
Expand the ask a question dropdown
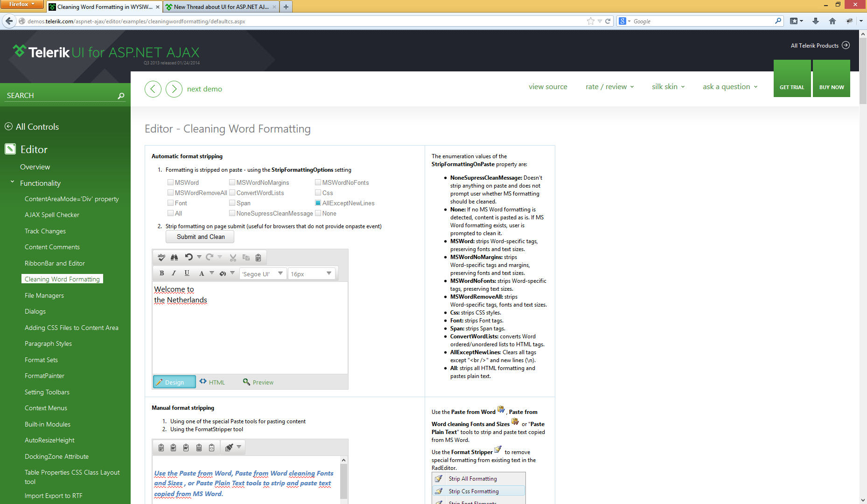(x=730, y=87)
